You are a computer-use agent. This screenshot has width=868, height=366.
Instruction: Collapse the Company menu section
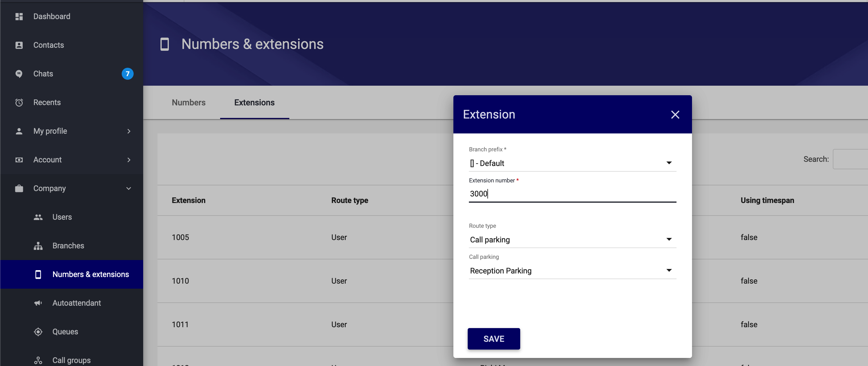[x=129, y=189]
